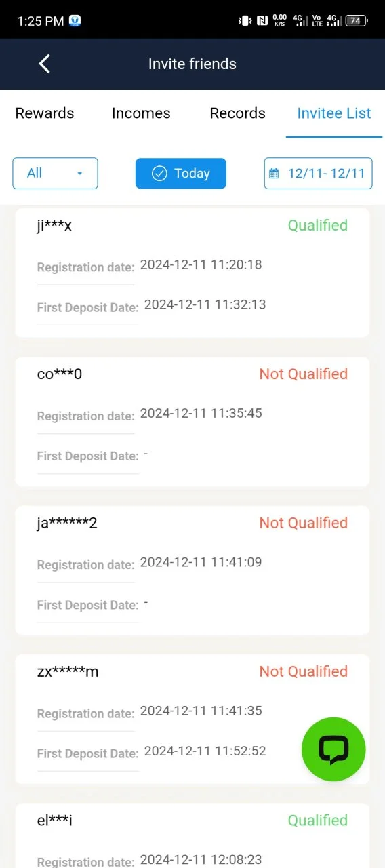The image size is (385, 868).
Task: Expand the All status dropdown
Action: point(56,174)
